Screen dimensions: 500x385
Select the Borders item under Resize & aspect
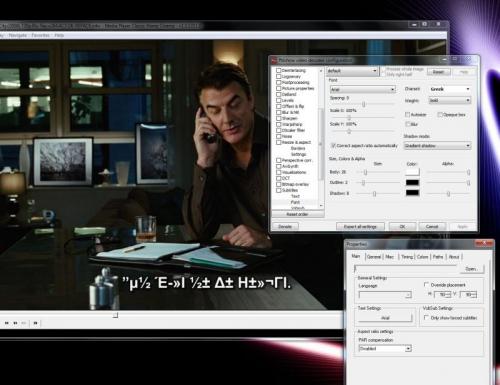tap(298, 148)
